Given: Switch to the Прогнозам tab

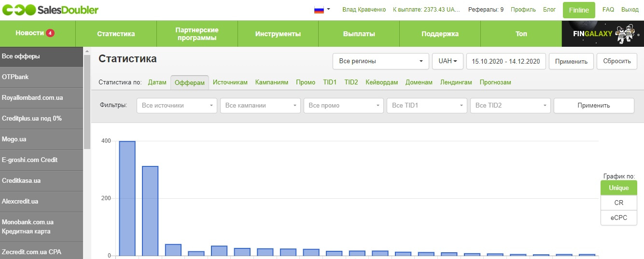Looking at the screenshot, I should [x=495, y=82].
